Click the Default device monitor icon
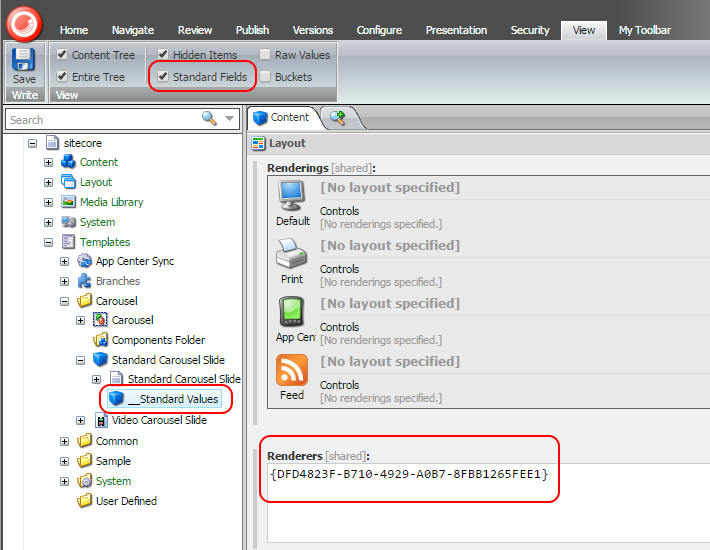Viewport: 710px width, 550px height. click(292, 196)
